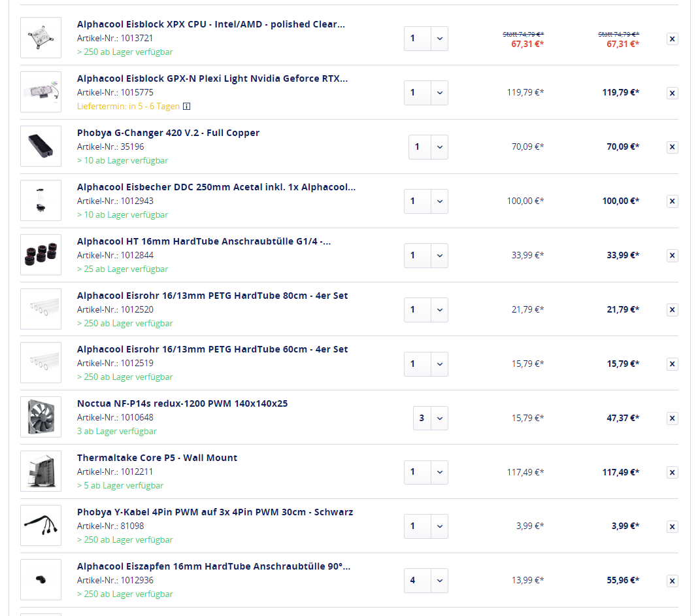
Task: Remove Thermaltake Core P5 from cart
Action: click(x=672, y=472)
